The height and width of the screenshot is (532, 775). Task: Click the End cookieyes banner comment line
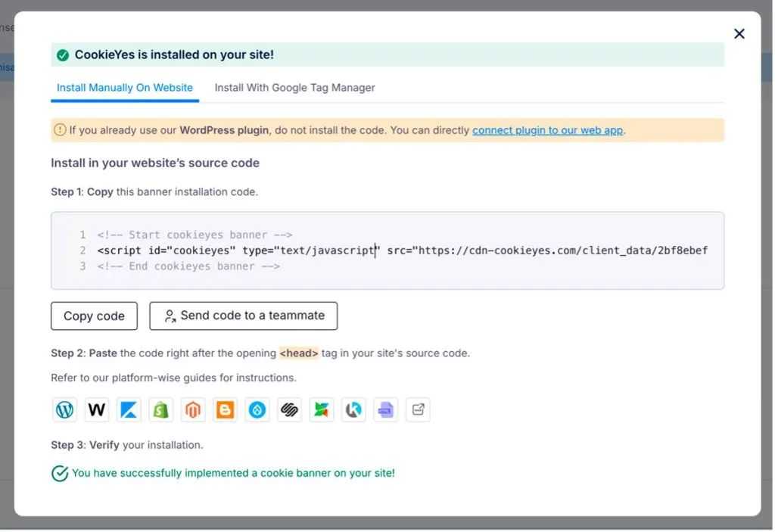[188, 267]
